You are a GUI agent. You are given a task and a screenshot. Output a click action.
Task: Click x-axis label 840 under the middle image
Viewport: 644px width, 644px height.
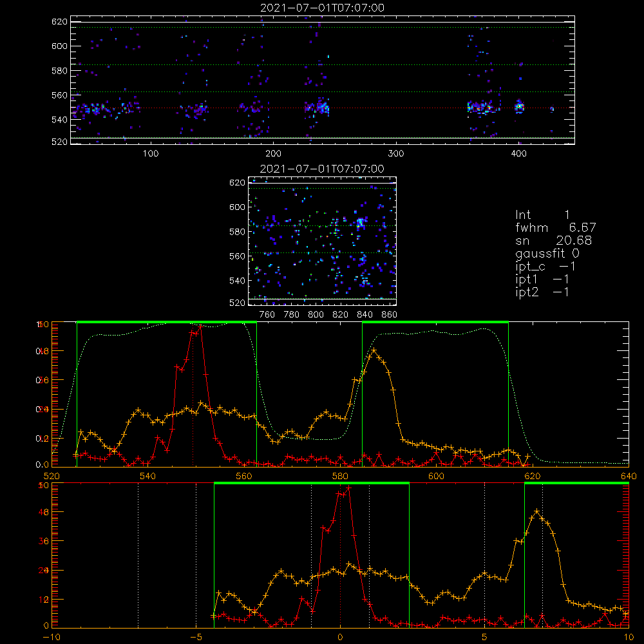[365, 315]
